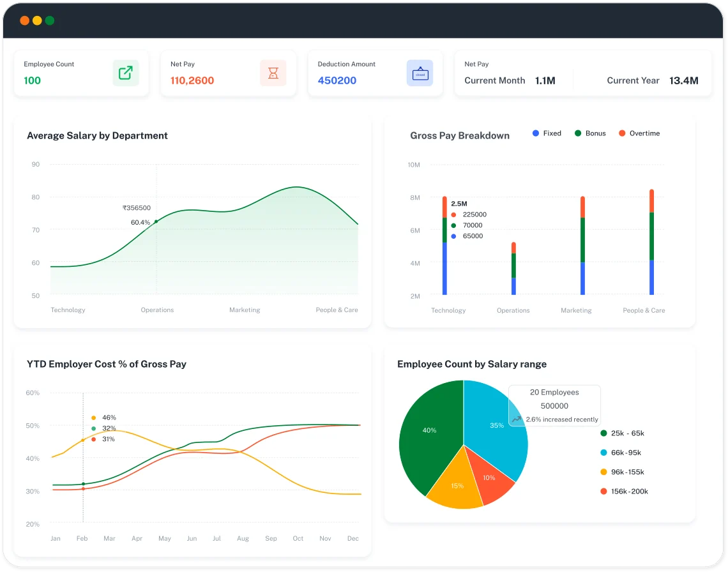
Task: Click the Dec axis label on YTD chart
Action: (353, 539)
